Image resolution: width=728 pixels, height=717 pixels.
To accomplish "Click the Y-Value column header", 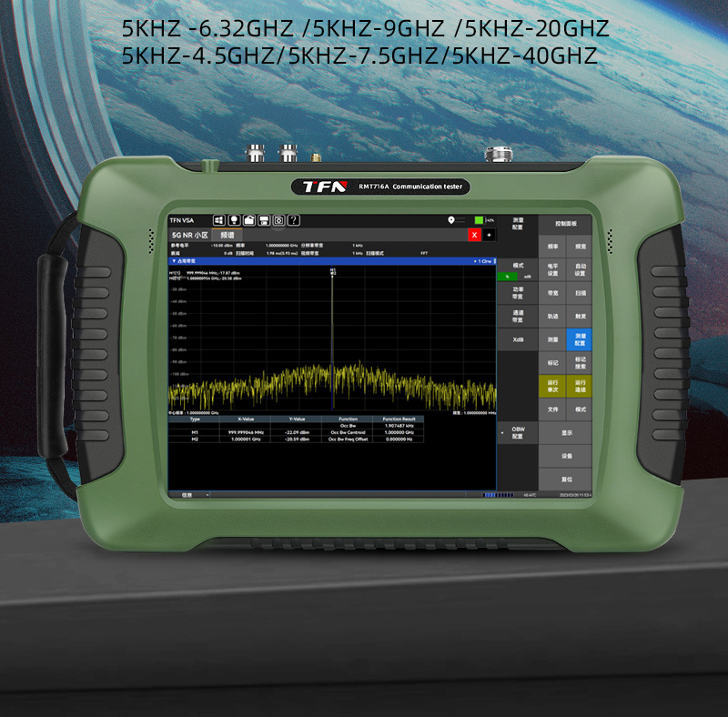I will tap(297, 419).
